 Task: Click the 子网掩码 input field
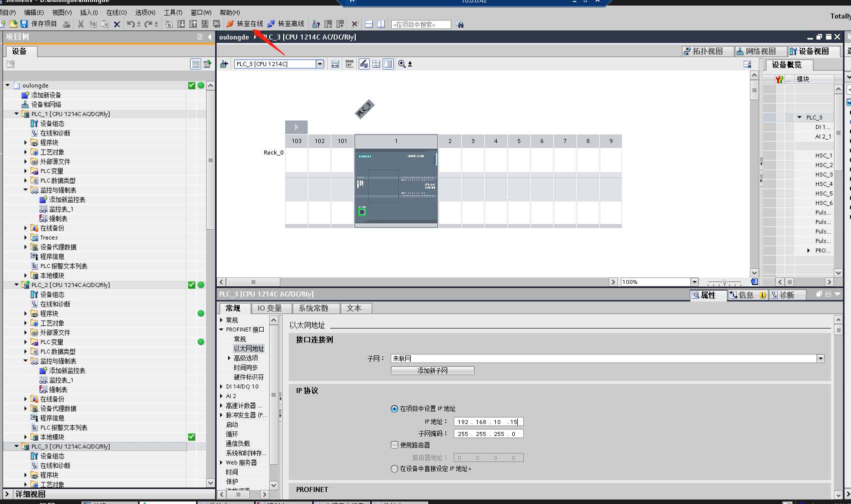point(488,434)
